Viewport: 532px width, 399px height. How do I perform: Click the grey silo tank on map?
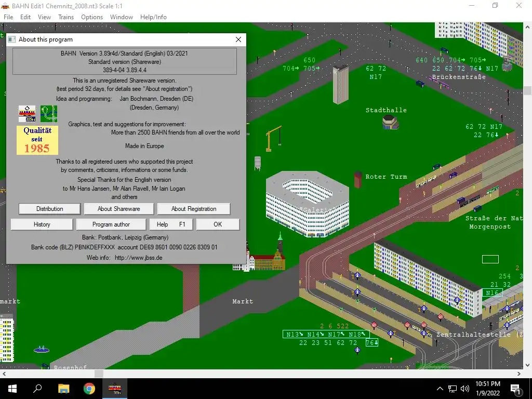click(x=258, y=163)
